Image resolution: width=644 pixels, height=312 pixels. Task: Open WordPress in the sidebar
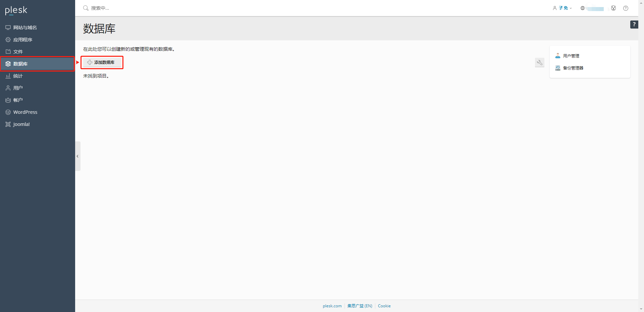pos(38,112)
